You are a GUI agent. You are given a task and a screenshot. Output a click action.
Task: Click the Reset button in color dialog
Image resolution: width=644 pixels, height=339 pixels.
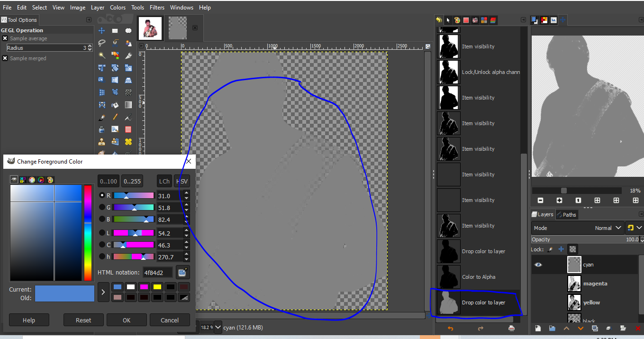83,320
